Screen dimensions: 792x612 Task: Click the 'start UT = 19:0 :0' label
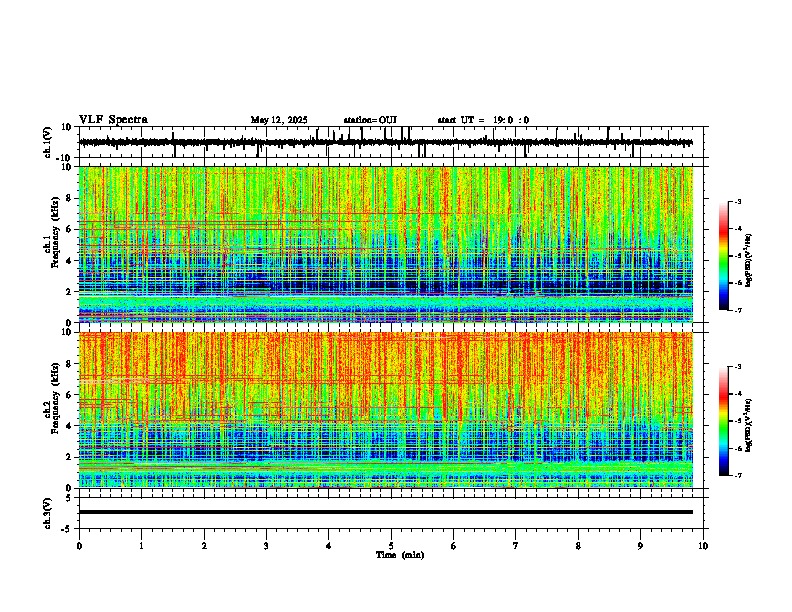click(483, 120)
